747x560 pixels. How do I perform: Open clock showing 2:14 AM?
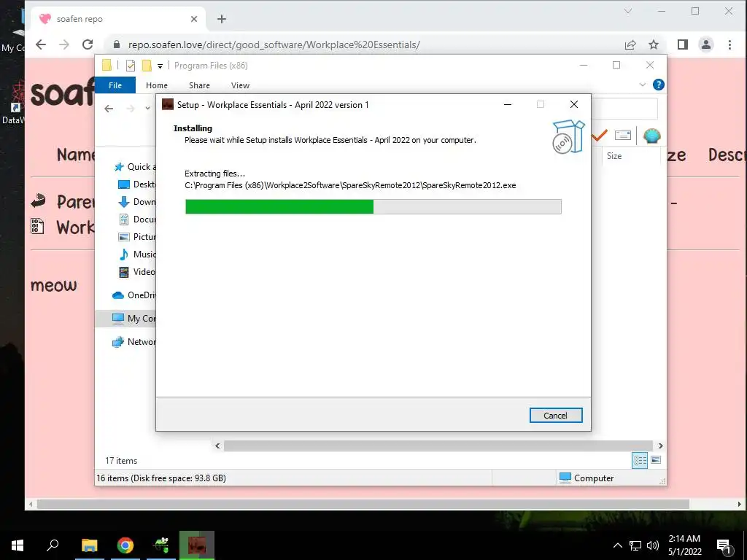(x=684, y=545)
